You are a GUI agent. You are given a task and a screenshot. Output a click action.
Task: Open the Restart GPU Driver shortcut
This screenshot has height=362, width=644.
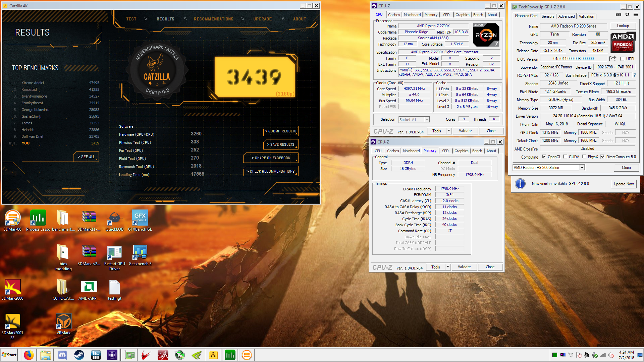click(115, 257)
